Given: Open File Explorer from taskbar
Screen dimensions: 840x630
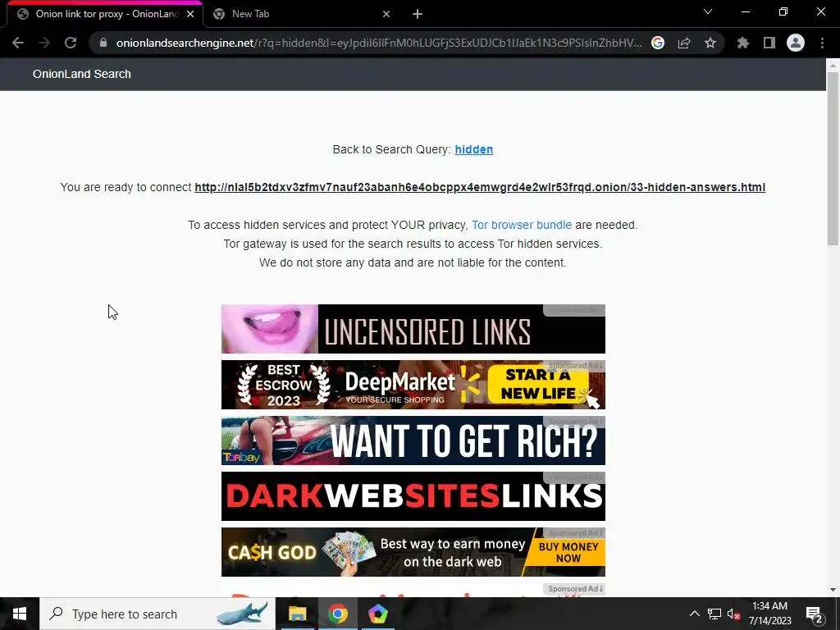Looking at the screenshot, I should [x=297, y=614].
